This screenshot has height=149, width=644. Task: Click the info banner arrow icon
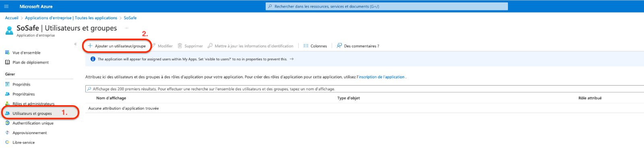coord(292,59)
